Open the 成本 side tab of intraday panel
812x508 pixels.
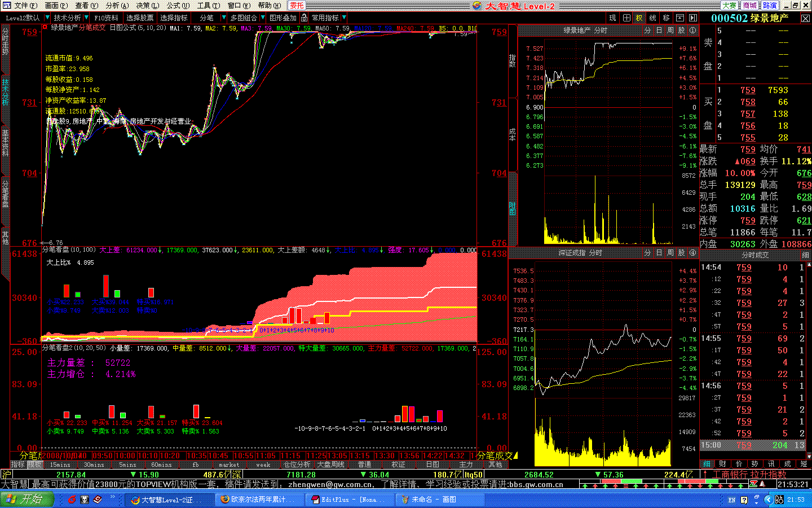512,134
